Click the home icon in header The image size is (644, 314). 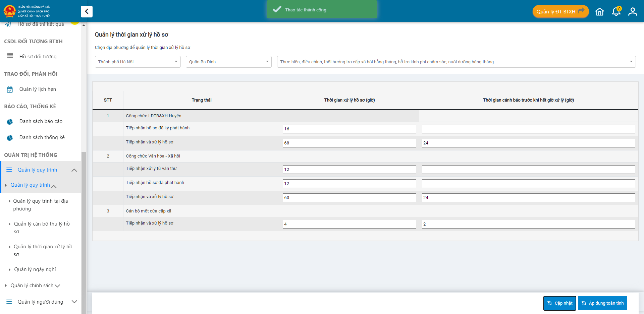click(x=599, y=12)
